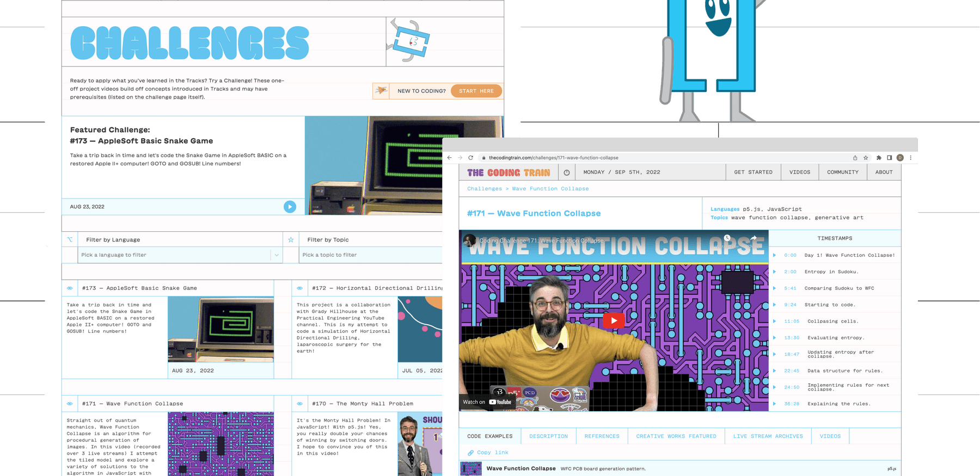Click the clock icon beside the date
Viewport: 980px width, 476px height.
(567, 172)
